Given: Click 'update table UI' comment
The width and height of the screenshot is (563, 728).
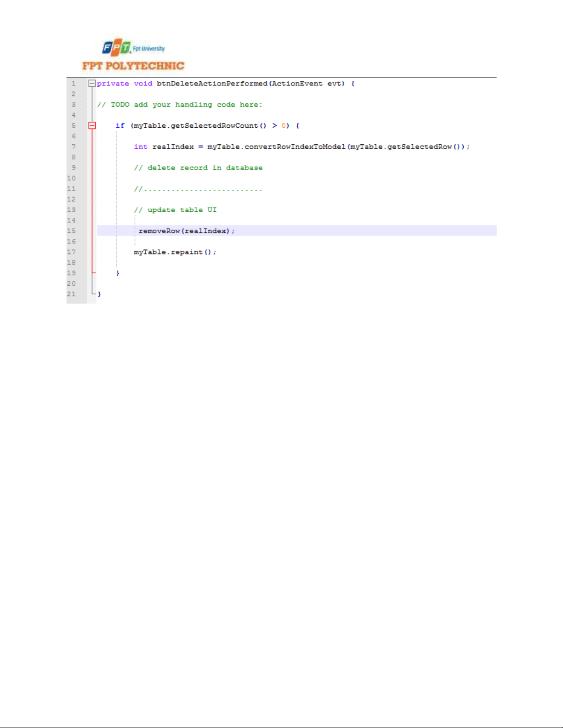Looking at the screenshot, I should 175,210.
